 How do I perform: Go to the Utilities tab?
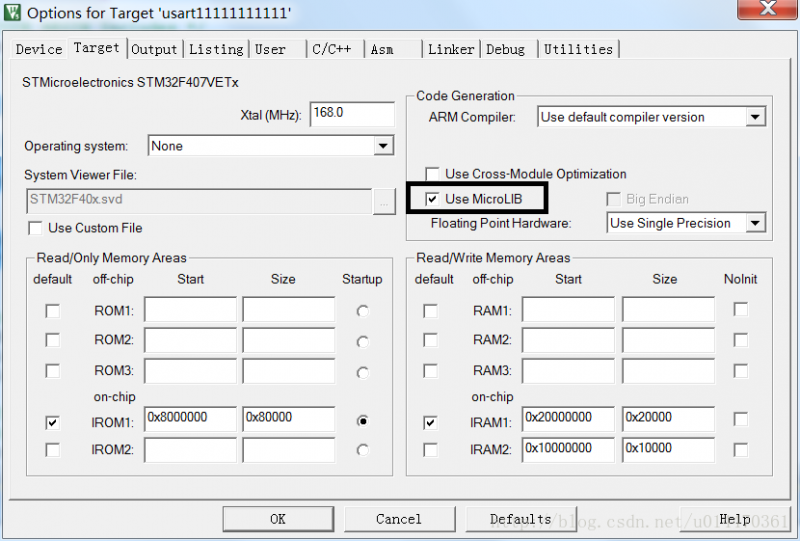point(578,50)
